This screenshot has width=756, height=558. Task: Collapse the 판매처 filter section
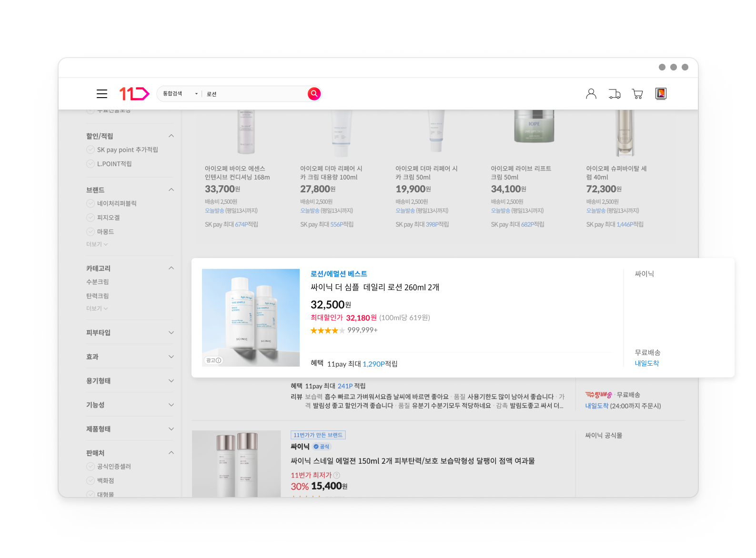pos(171,453)
